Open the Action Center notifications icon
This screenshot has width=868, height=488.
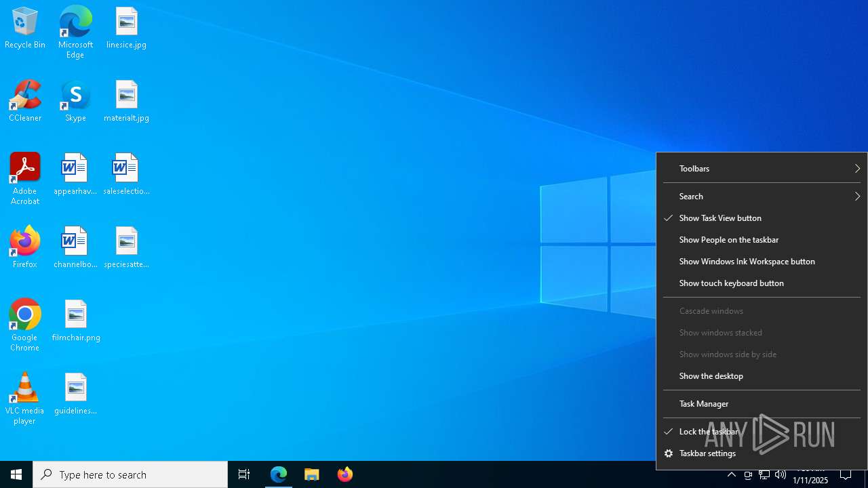coord(846,474)
